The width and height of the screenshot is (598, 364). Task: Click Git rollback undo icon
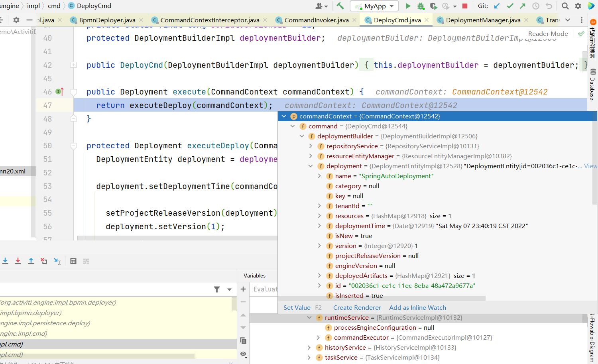pyautogui.click(x=549, y=6)
